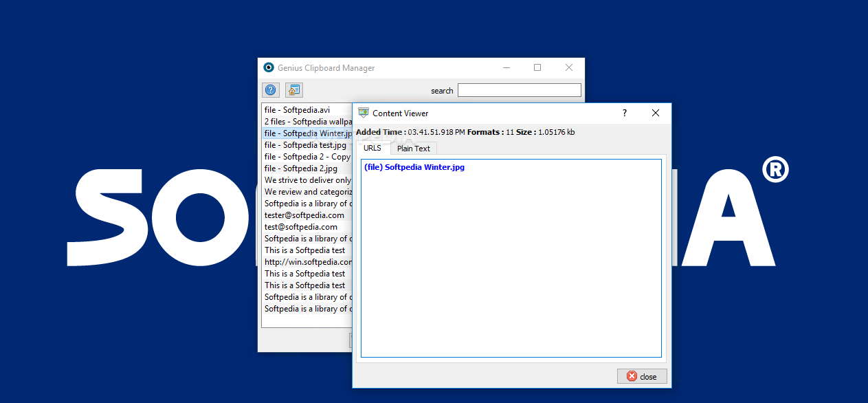Click the Content Viewer title bar icon
The image size is (868, 403).
pyautogui.click(x=364, y=113)
